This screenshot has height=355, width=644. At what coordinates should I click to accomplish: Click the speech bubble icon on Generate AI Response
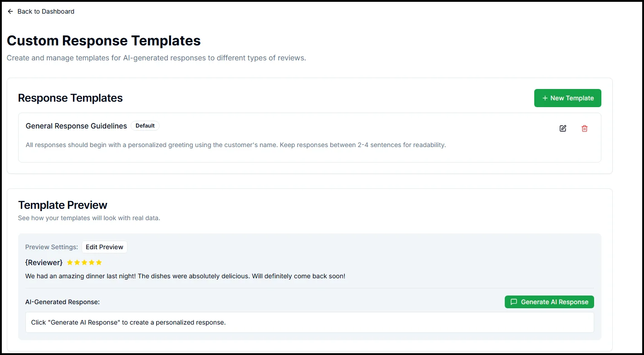[513, 301]
